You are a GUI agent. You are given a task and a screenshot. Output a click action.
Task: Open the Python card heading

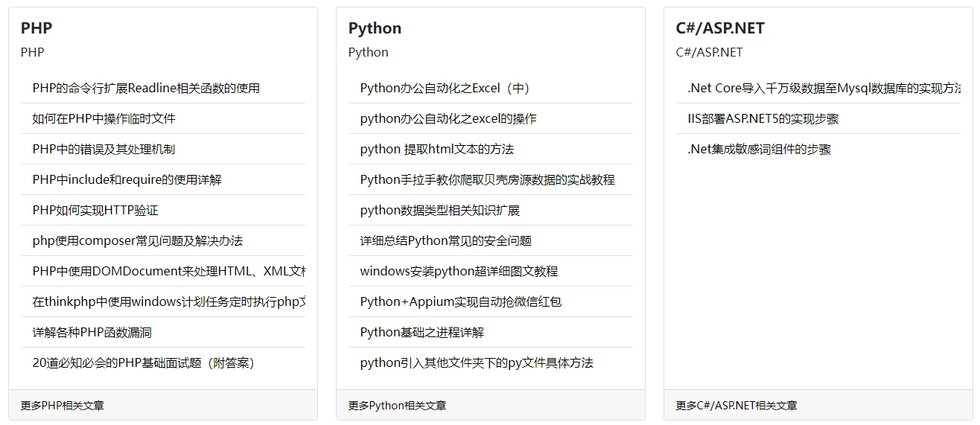[375, 28]
